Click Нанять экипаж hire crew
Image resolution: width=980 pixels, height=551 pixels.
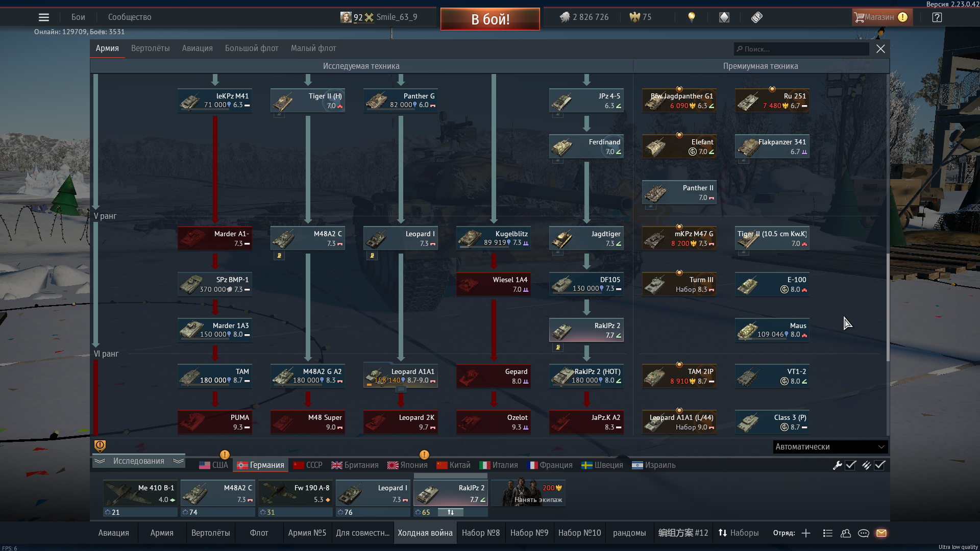pos(529,493)
